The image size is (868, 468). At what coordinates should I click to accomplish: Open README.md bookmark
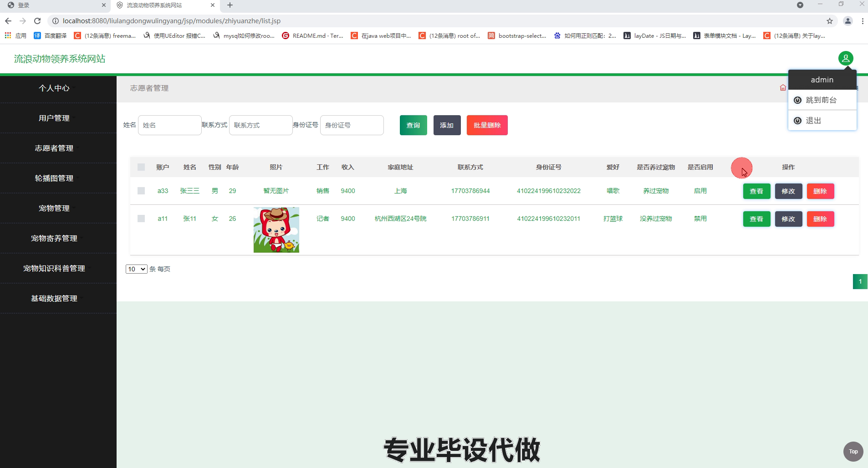(313, 36)
